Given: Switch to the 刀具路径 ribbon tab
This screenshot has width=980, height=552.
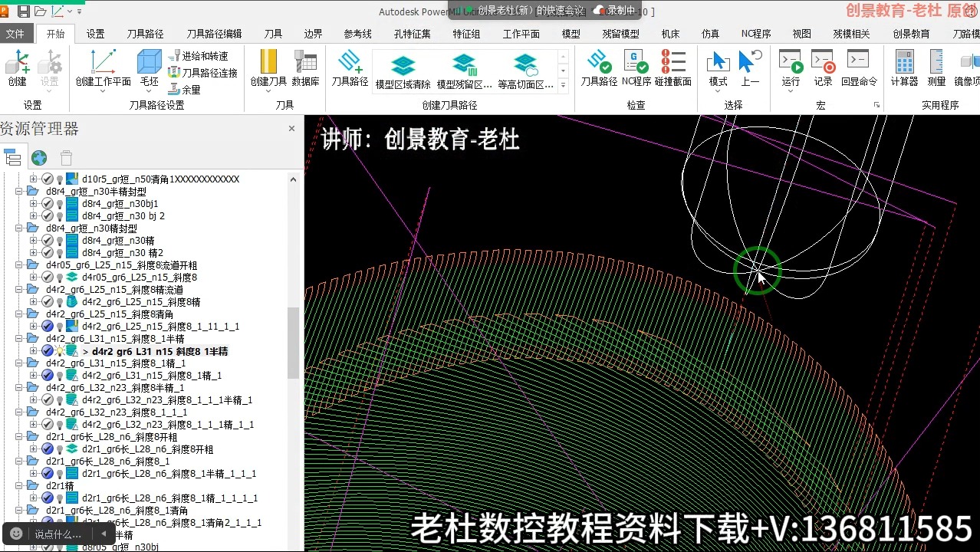Looking at the screenshot, I should [x=145, y=34].
